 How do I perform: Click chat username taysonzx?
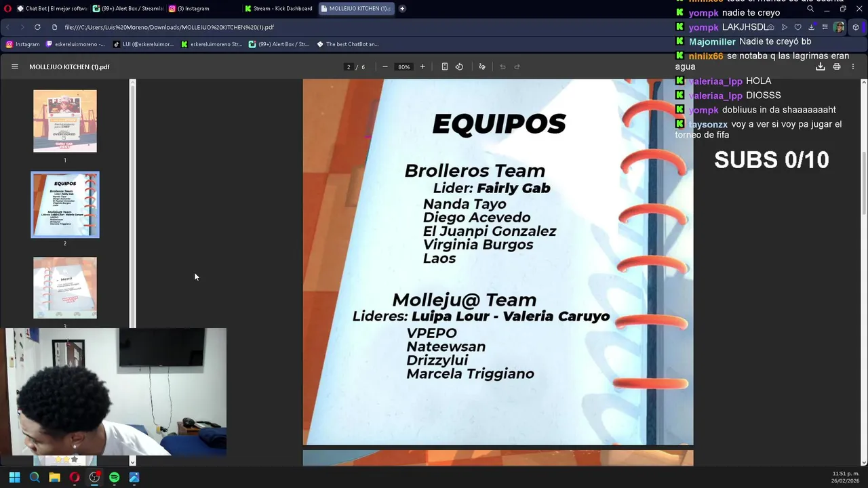coord(708,124)
